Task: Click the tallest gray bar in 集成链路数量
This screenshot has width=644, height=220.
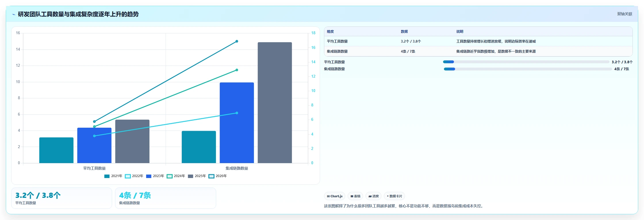Action: tap(275, 103)
